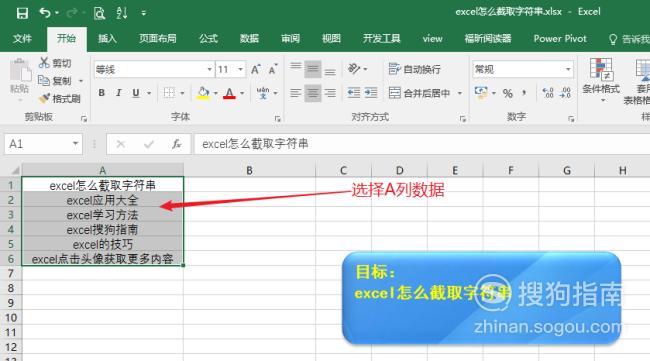Viewport: 650px width, 361px height.
Task: Click the Accounting number format icon
Action: pyautogui.click(x=481, y=93)
